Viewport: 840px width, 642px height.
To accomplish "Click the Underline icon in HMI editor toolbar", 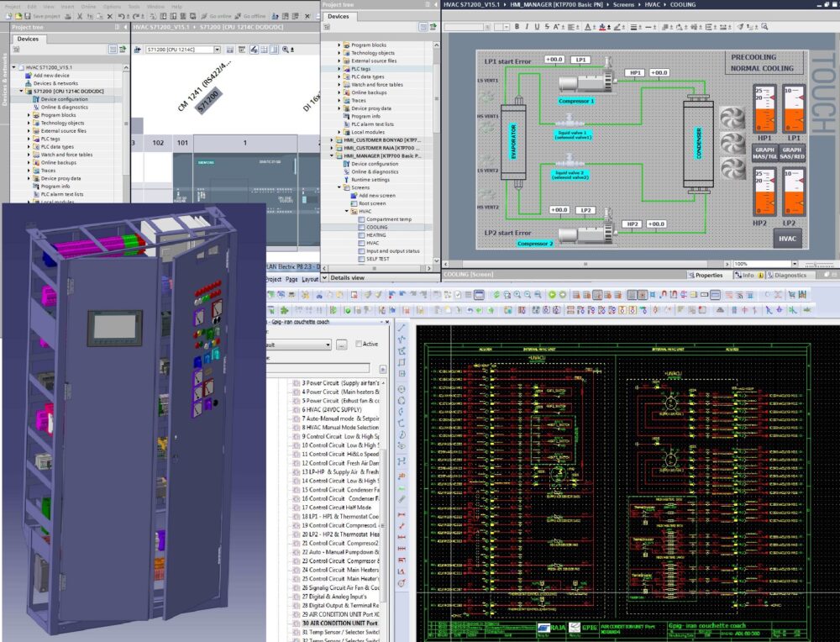I will click(x=538, y=26).
